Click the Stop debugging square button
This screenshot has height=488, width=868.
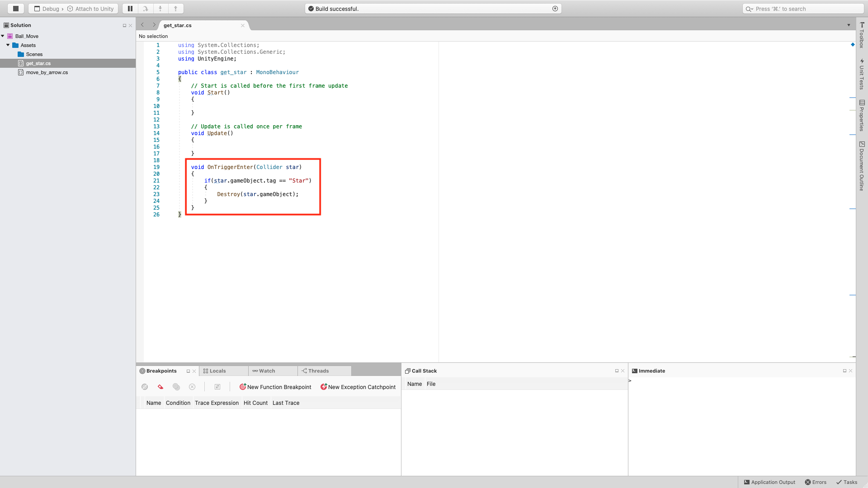(x=16, y=9)
